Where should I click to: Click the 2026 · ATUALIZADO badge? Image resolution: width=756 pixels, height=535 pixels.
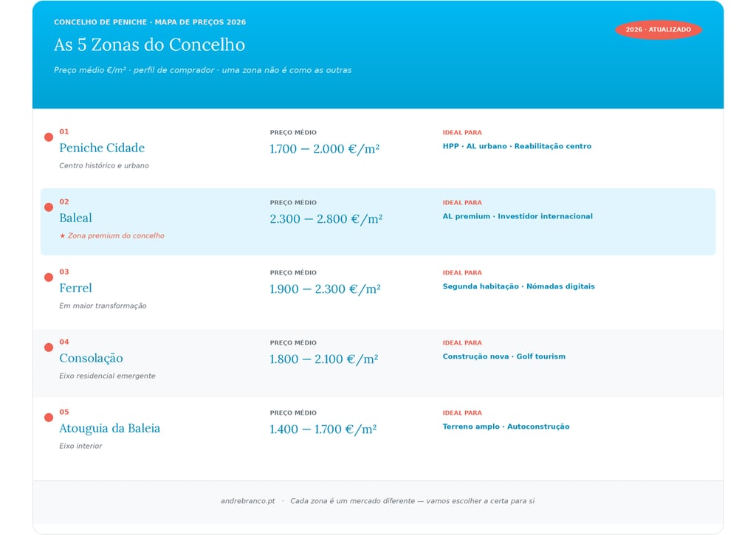point(658,30)
